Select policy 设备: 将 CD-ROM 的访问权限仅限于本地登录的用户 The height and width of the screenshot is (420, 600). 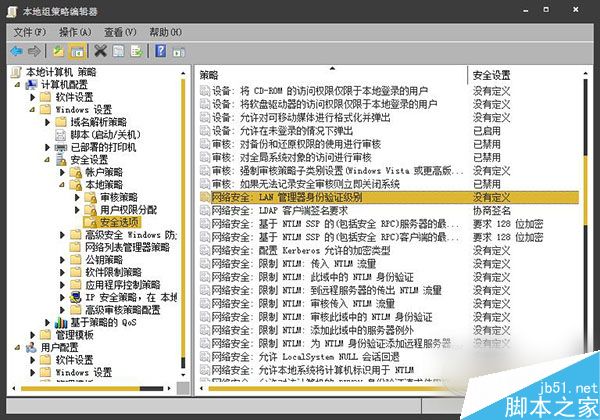pos(320,91)
